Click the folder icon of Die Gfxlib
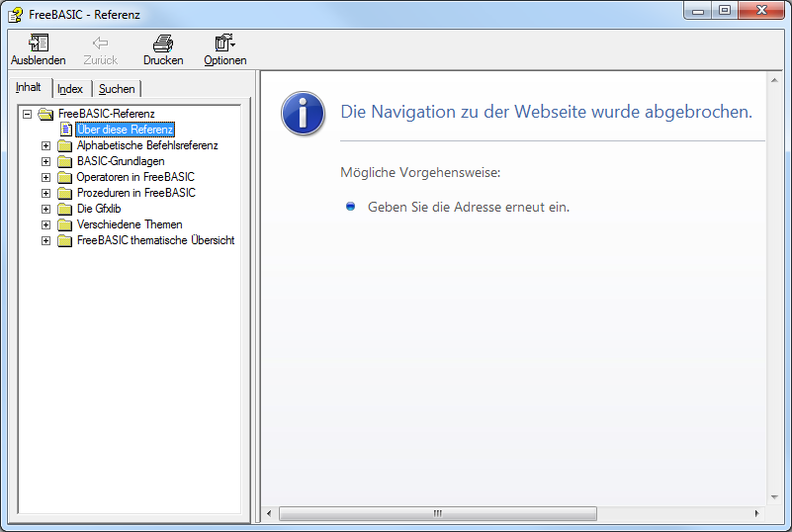Image resolution: width=792 pixels, height=532 pixels. coord(64,210)
